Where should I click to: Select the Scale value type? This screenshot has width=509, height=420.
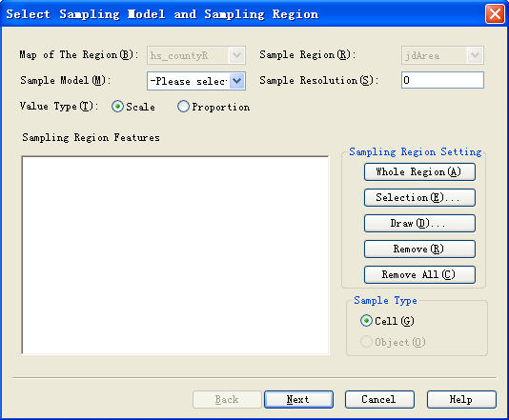[x=117, y=107]
